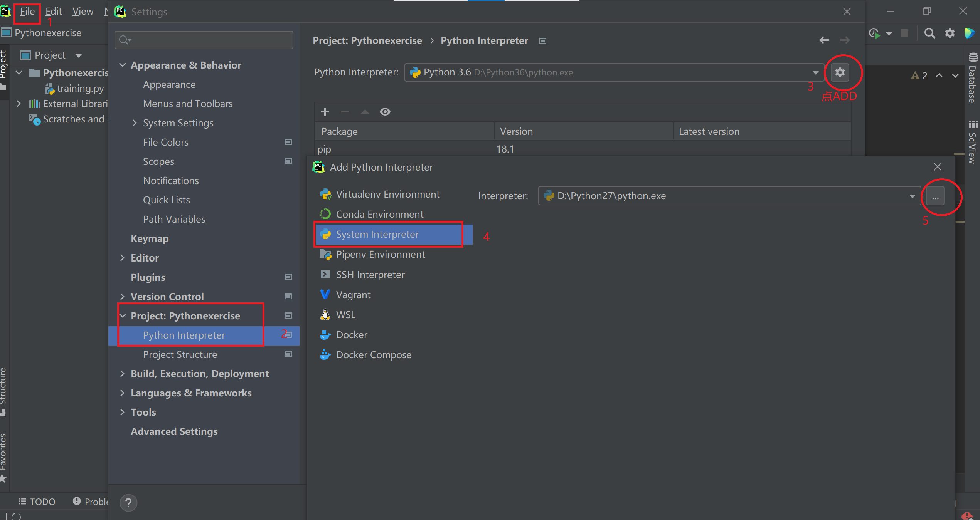Open the D:\Python27 interpreter path dropdown
This screenshot has width=980, height=520.
[x=912, y=196]
